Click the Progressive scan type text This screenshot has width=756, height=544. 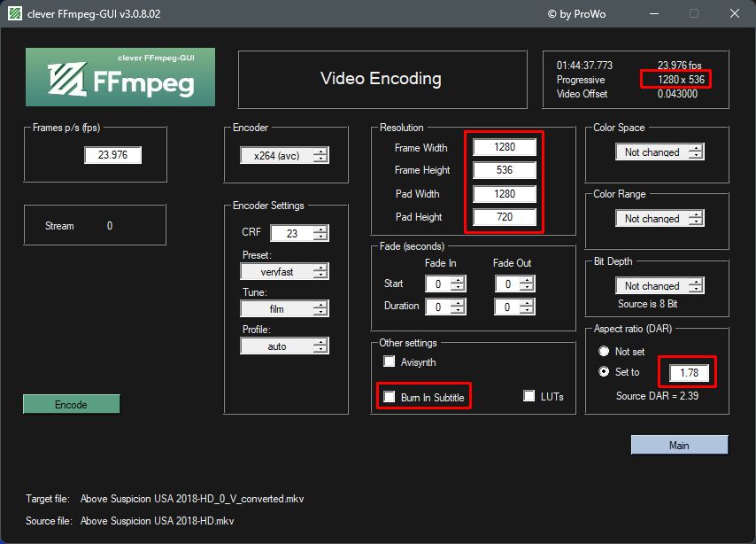click(581, 80)
